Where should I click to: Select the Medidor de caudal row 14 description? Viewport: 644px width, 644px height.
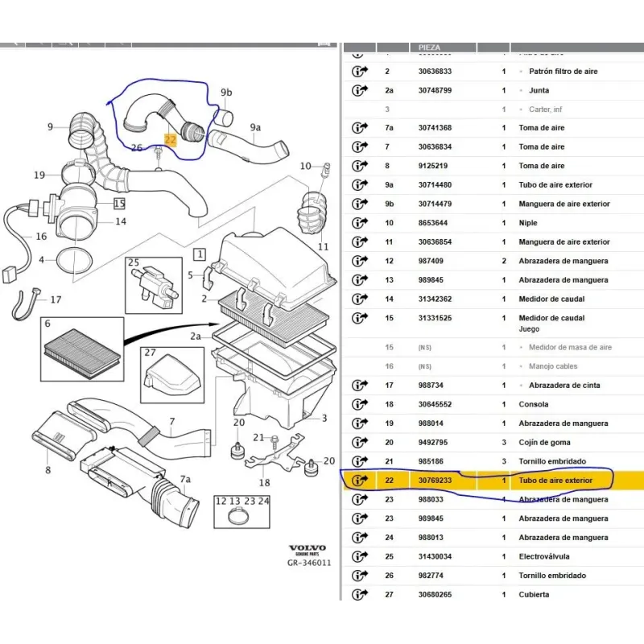point(552,299)
